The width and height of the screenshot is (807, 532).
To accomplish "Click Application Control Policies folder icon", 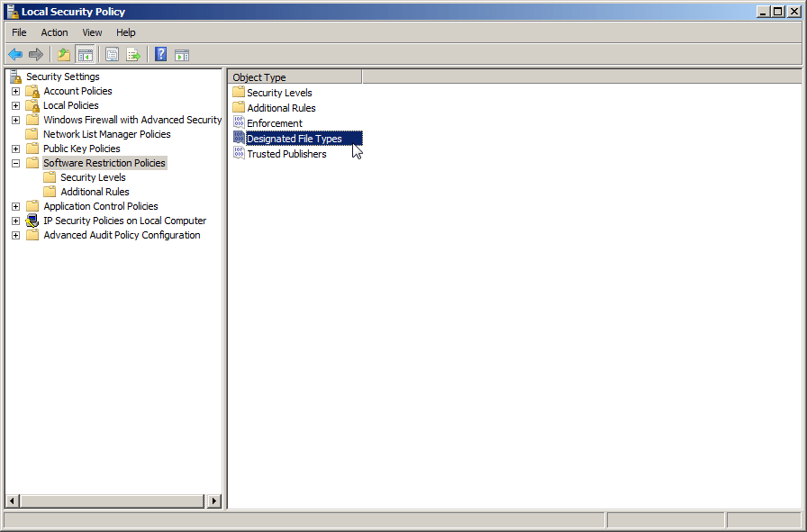I will [x=32, y=206].
